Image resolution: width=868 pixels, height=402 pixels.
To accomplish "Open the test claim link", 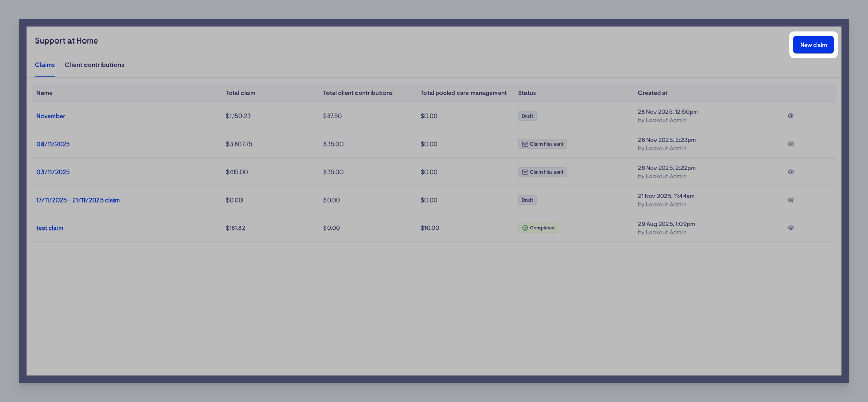I will click(50, 228).
